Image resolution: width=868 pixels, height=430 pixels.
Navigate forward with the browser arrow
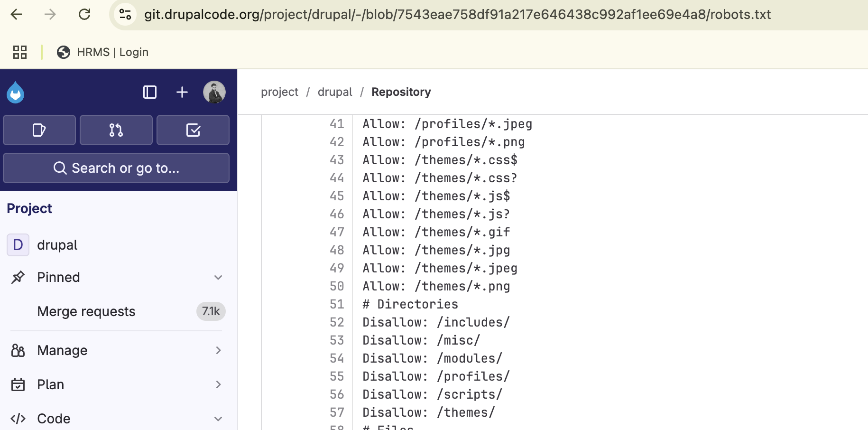[50, 14]
